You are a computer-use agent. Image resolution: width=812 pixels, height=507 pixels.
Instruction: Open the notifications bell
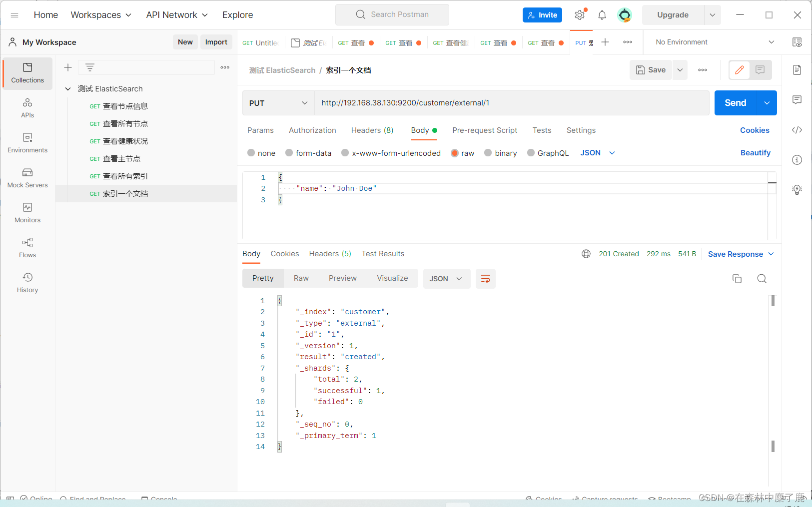pos(602,15)
